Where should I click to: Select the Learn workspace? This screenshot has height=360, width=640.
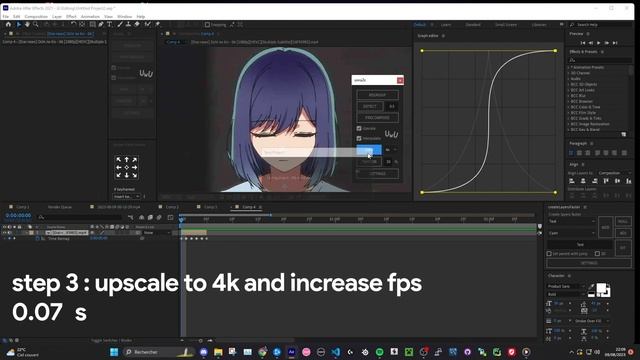(x=446, y=25)
